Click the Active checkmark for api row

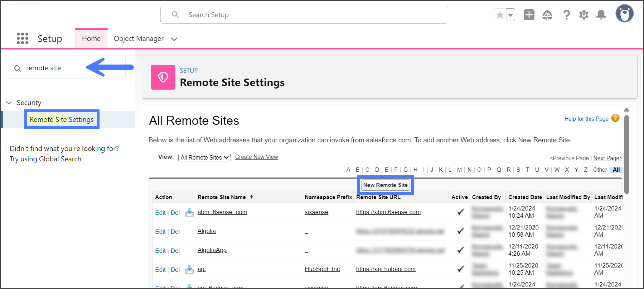460,269
